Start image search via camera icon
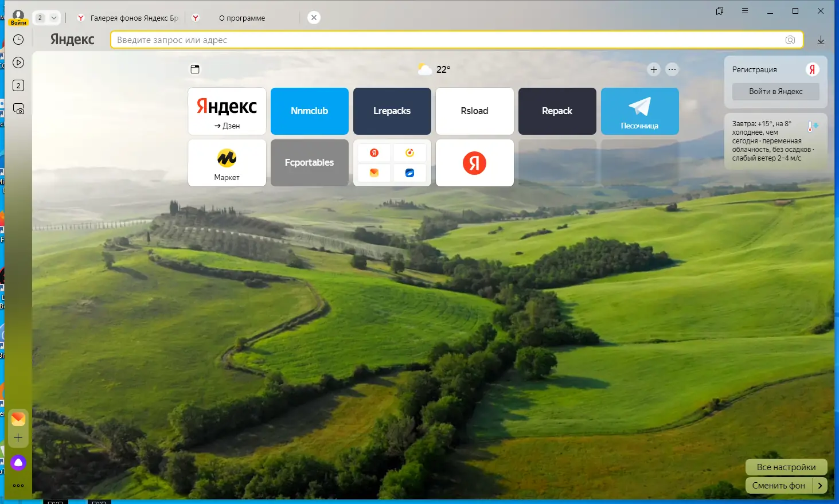This screenshot has height=504, width=839. point(790,40)
